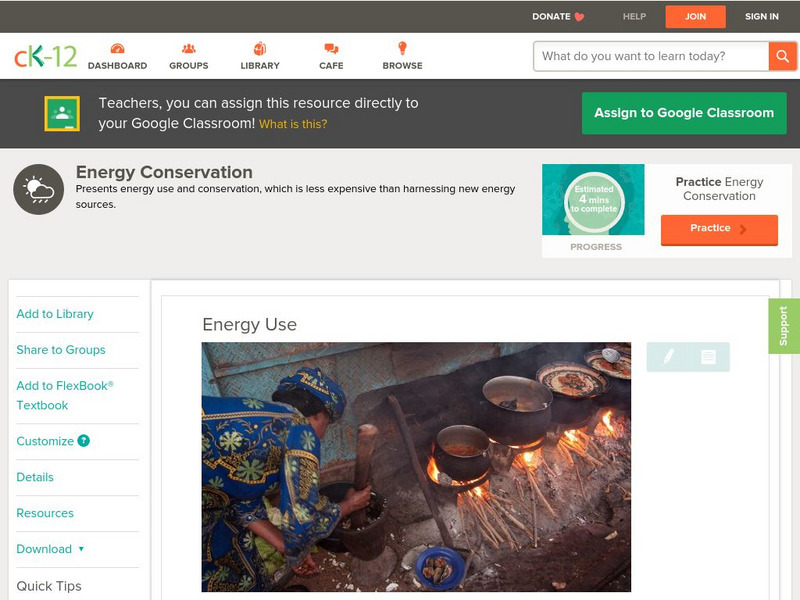Click Assign to Google Classroom button

(x=684, y=113)
